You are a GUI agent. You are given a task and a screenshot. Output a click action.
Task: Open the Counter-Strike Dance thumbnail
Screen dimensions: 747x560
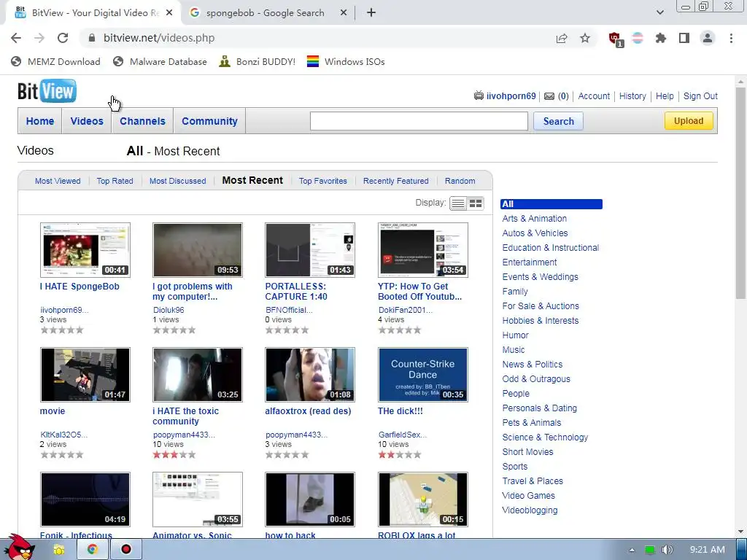coord(423,375)
